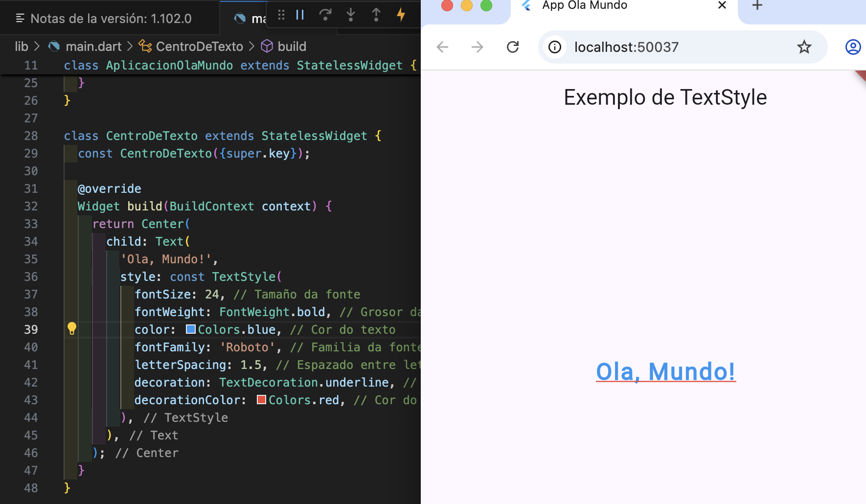This screenshot has height=504, width=866.
Task: Pause the debug session
Action: (300, 15)
